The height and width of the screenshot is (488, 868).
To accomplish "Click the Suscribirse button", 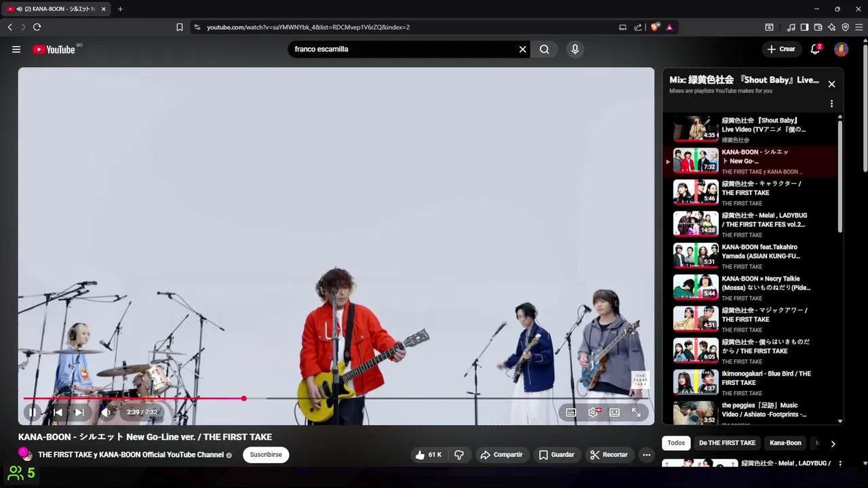I will pos(266,455).
